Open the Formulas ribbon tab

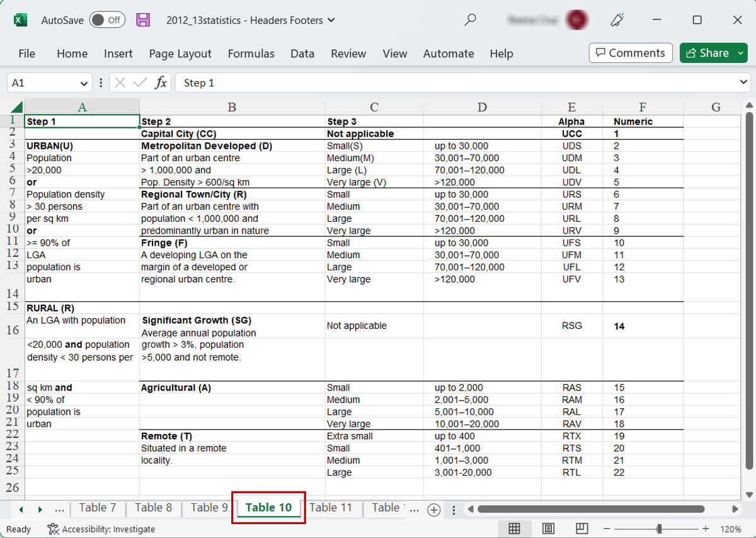click(x=251, y=54)
